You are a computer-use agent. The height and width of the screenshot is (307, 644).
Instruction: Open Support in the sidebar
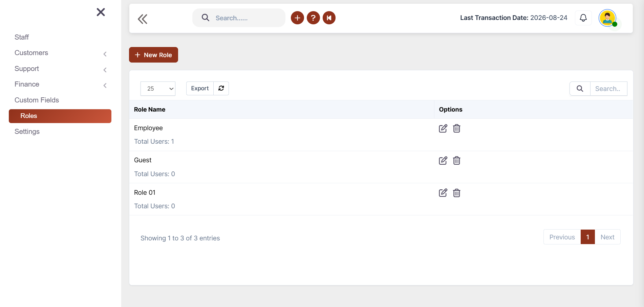point(27,69)
